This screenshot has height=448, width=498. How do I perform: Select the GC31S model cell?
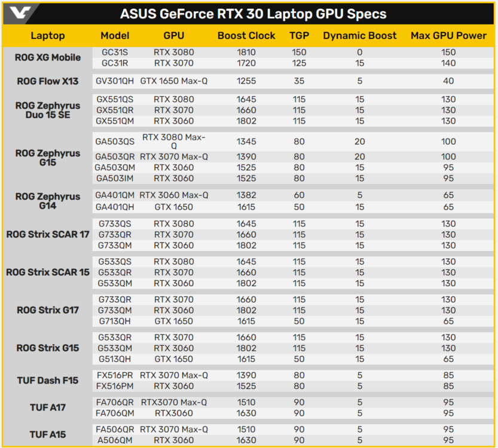(115, 53)
